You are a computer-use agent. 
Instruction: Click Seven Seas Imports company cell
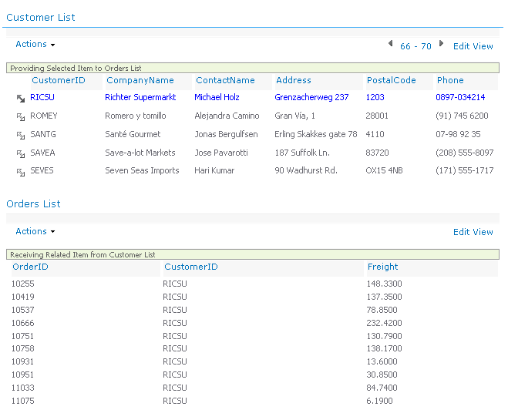[142, 170]
